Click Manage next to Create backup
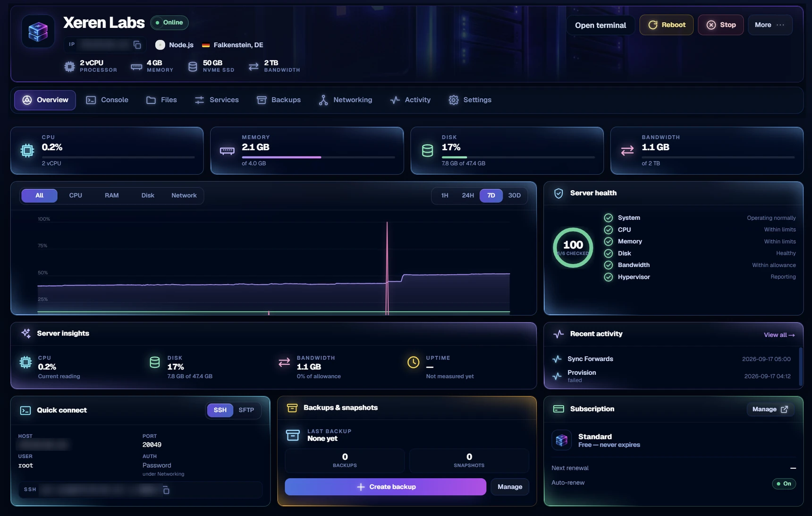This screenshot has width=812, height=516. (510, 487)
